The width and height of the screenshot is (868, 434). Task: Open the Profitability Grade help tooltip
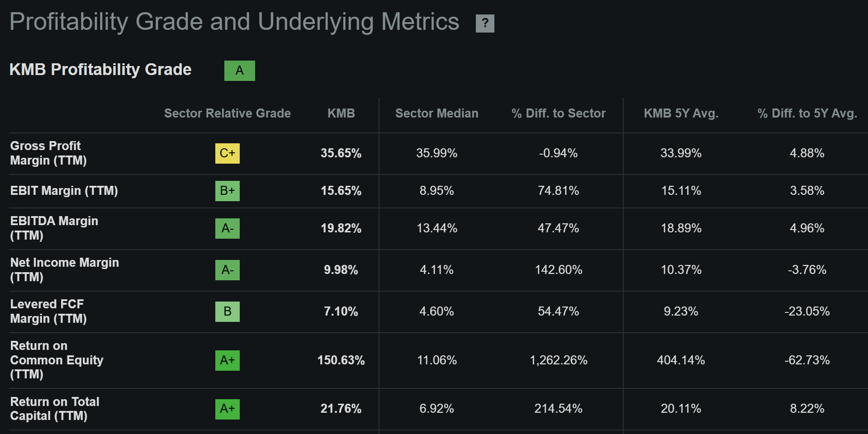[x=485, y=23]
